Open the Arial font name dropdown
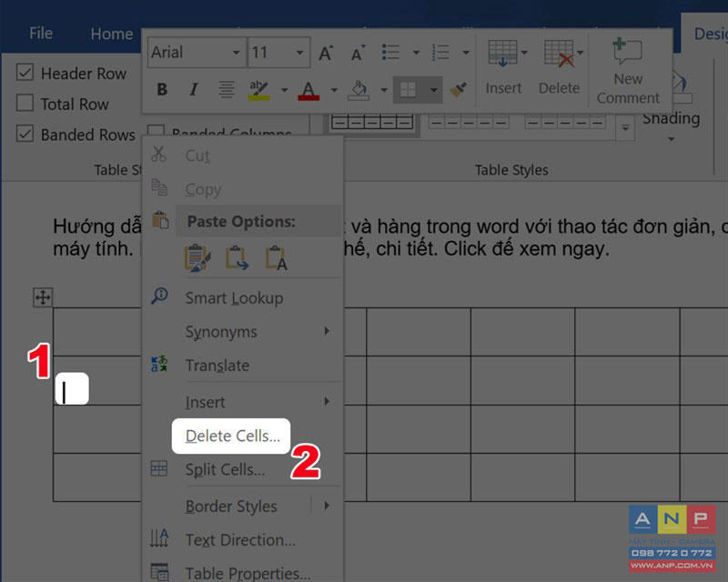 [237, 53]
